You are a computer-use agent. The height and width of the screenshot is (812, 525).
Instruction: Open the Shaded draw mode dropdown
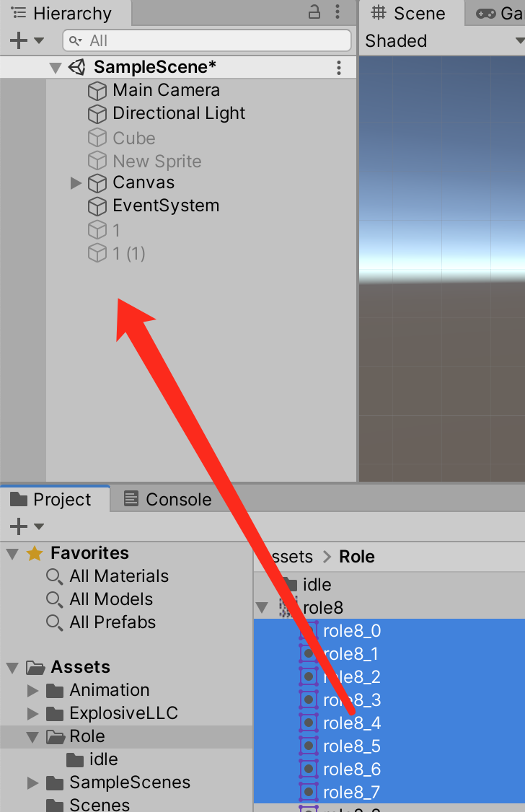(444, 41)
